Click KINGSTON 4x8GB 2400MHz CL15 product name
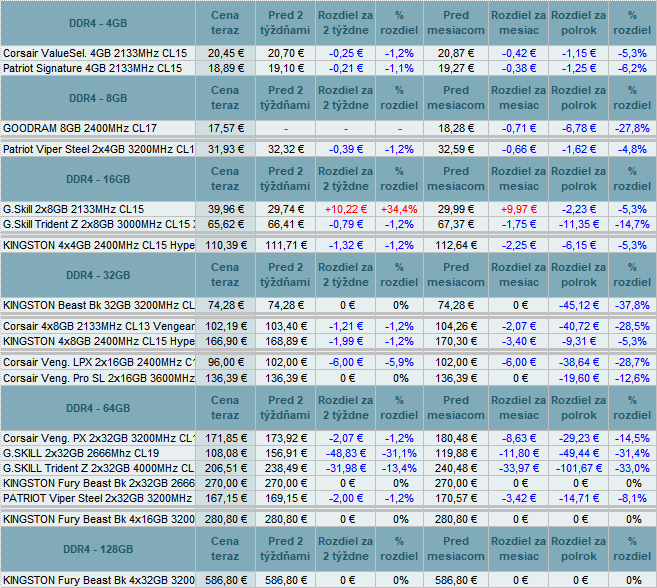The width and height of the screenshot is (657, 588). tap(98, 341)
